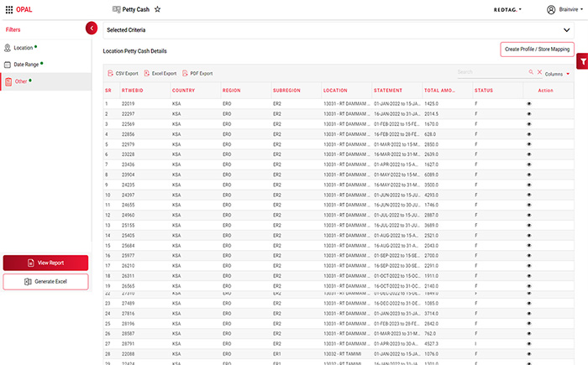The width and height of the screenshot is (588, 365).
Task: Click the total amount 6089.0 cell
Action: (x=431, y=175)
